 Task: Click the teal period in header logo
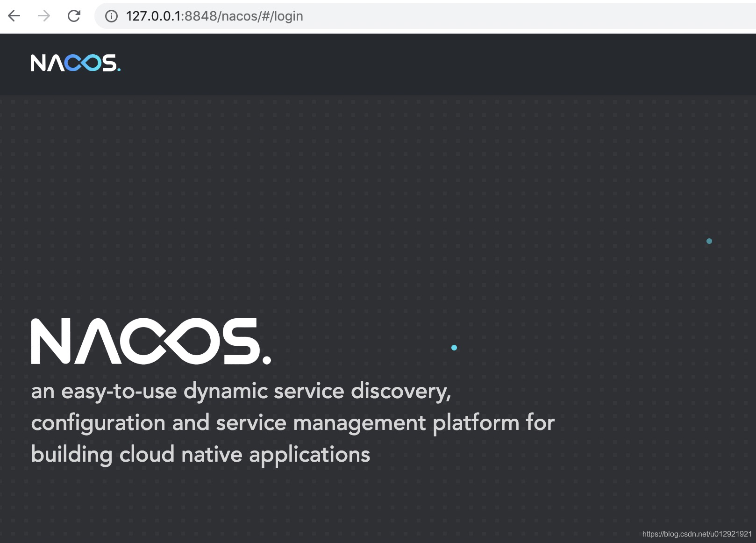coord(119,70)
